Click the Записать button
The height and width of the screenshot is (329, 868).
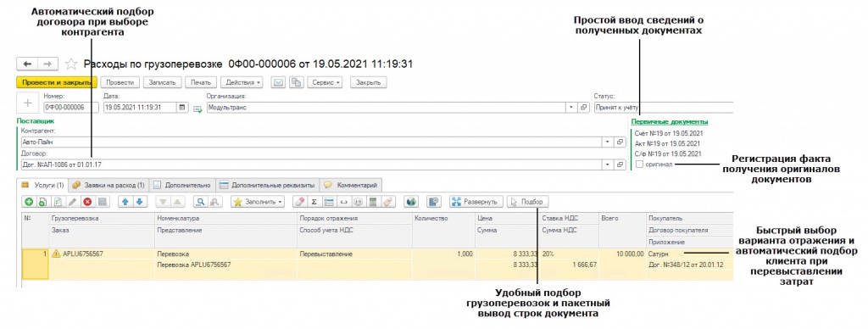(x=162, y=82)
